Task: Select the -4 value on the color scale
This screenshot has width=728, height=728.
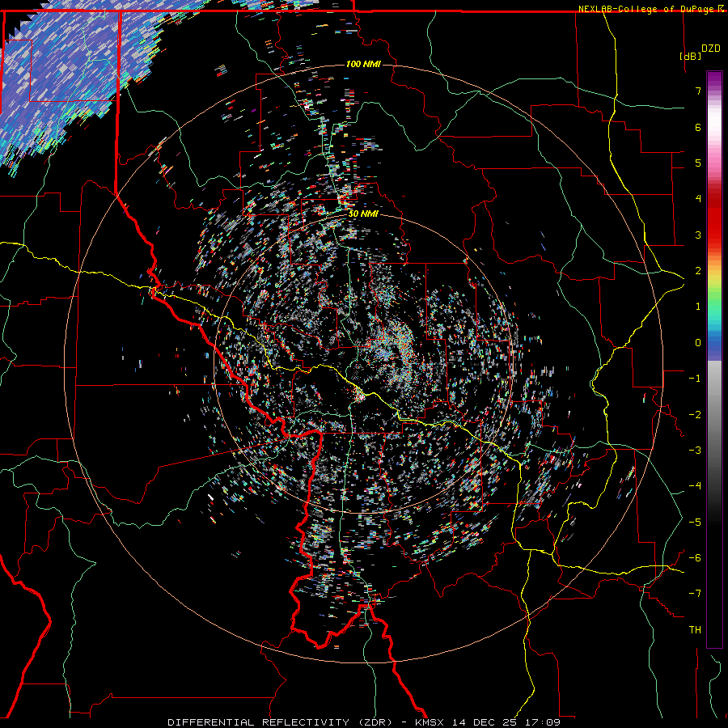Action: 695,486
